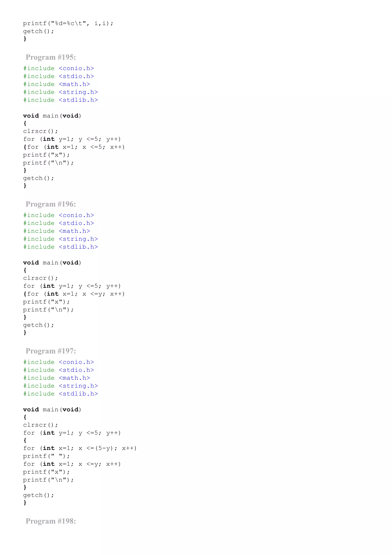Click #include <stdio.h> in Program #196
The height and width of the screenshot is (555, 392).
[x=59, y=223]
